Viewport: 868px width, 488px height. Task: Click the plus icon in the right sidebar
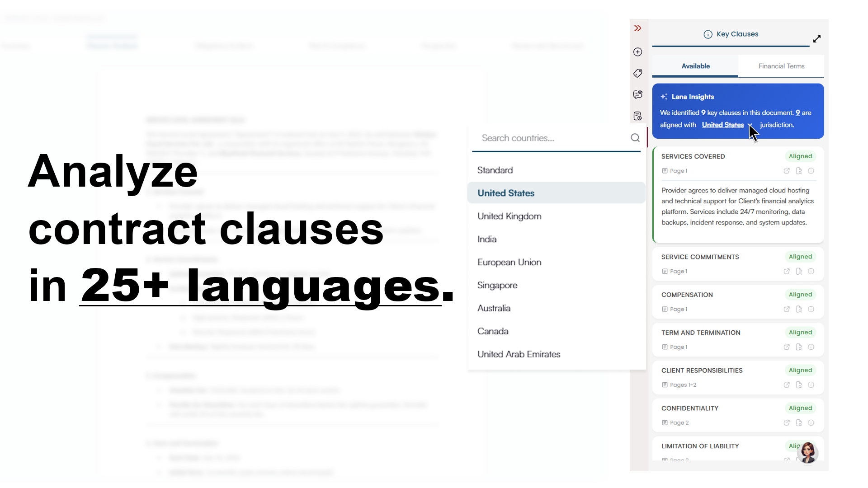point(638,52)
